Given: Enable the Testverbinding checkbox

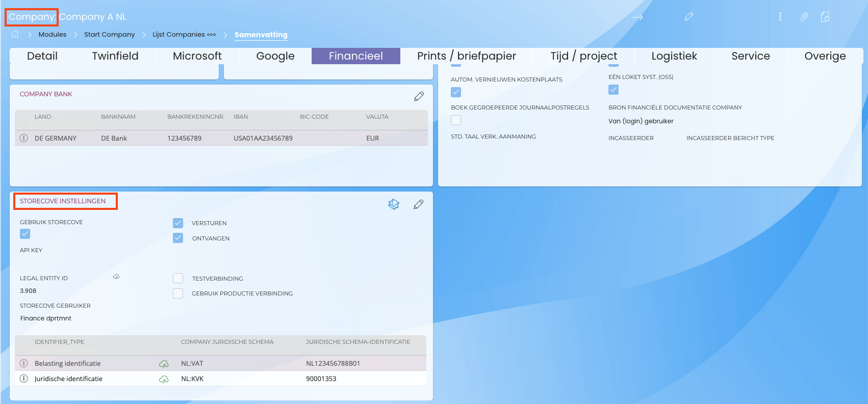Looking at the screenshot, I should coord(178,278).
